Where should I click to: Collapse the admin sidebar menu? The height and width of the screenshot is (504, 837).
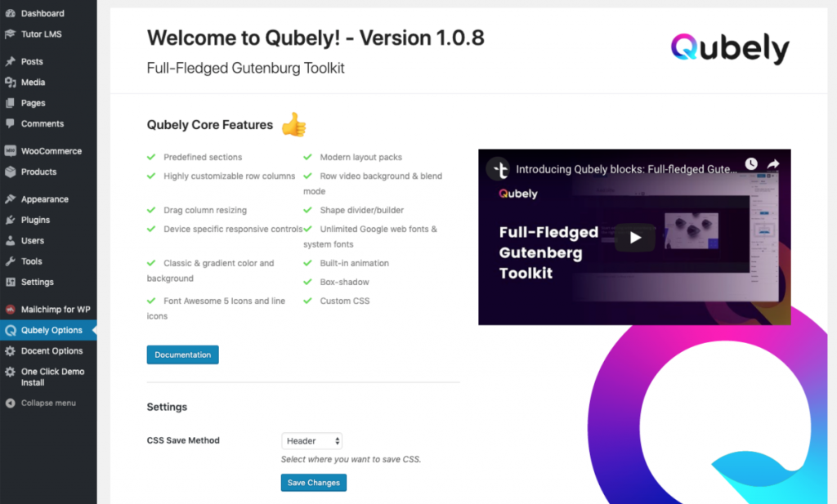(x=48, y=404)
